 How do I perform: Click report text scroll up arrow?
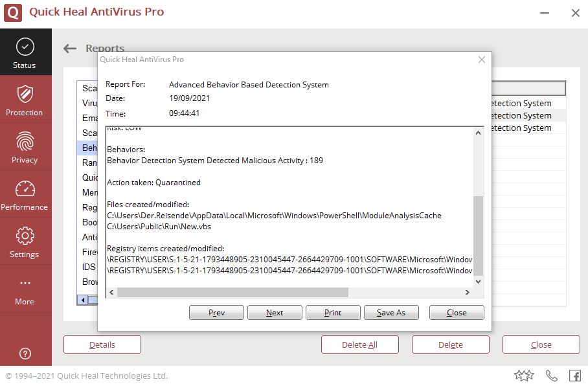(478, 133)
